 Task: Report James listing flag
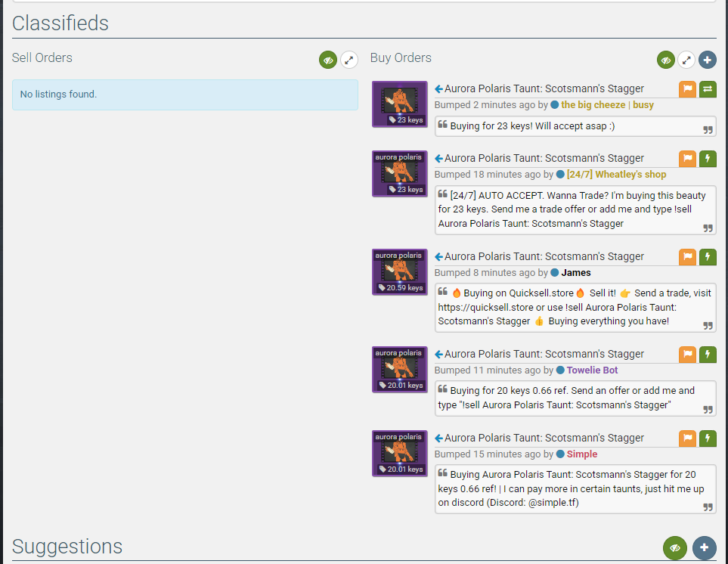pyautogui.click(x=688, y=257)
